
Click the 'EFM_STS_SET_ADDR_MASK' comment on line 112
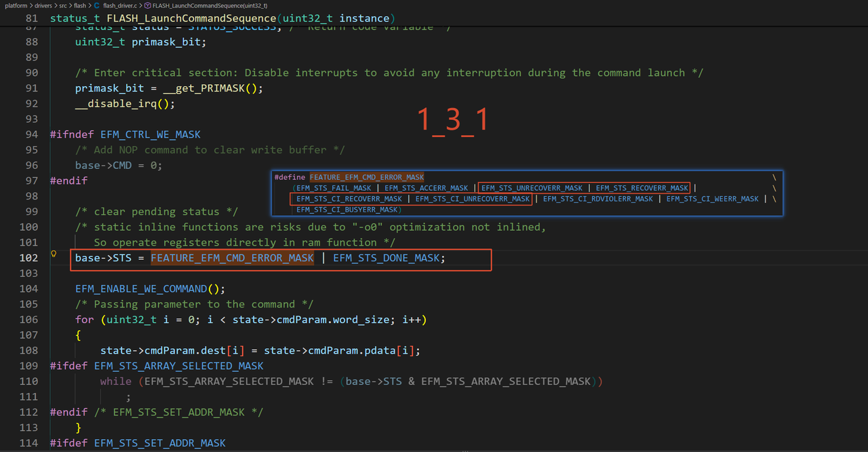point(178,412)
